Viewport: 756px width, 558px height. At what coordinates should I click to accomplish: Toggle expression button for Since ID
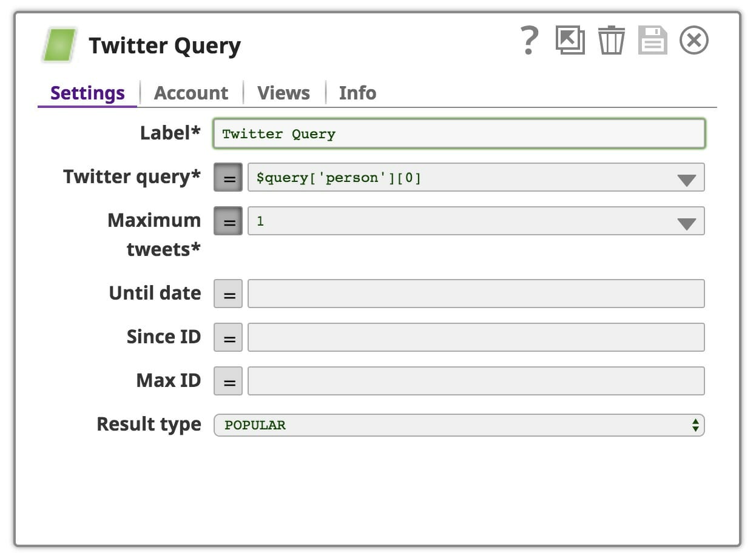coord(228,338)
